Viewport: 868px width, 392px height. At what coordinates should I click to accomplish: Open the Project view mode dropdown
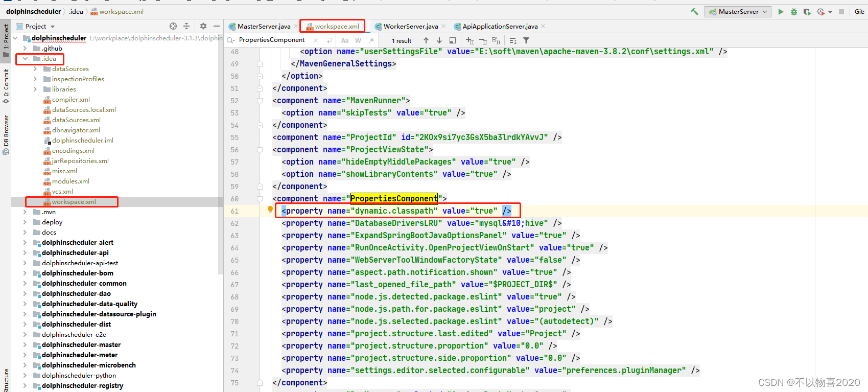53,27
